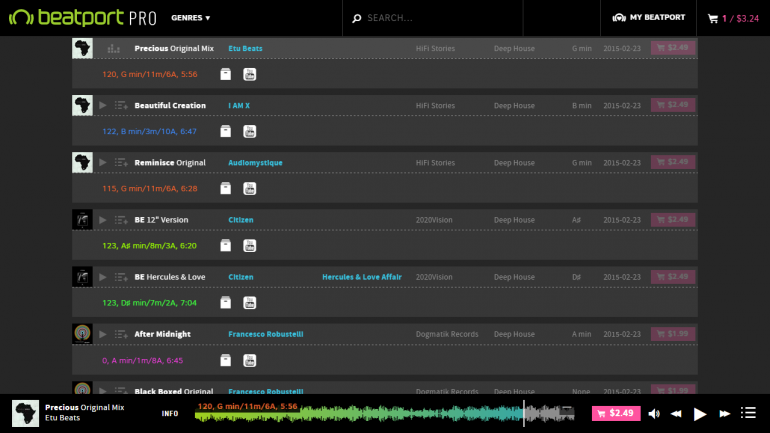
Task: Toggle the player volume speaker icon
Action: click(x=654, y=413)
